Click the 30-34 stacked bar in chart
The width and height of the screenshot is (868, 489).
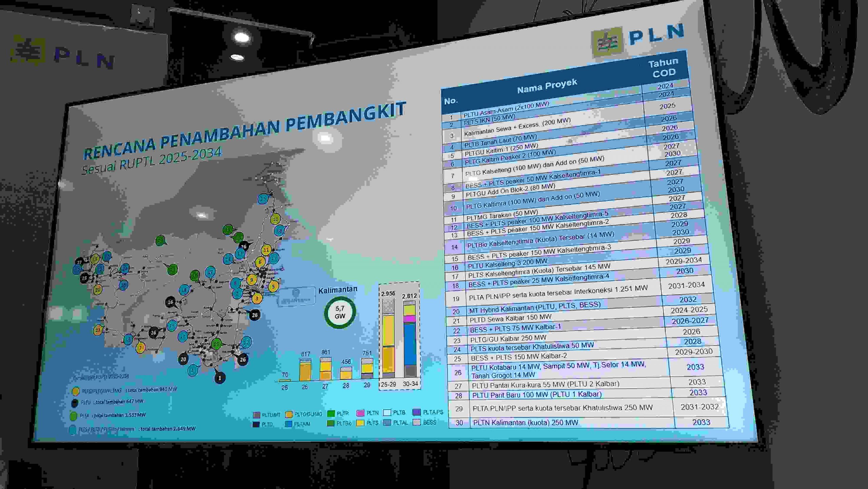[x=410, y=339]
